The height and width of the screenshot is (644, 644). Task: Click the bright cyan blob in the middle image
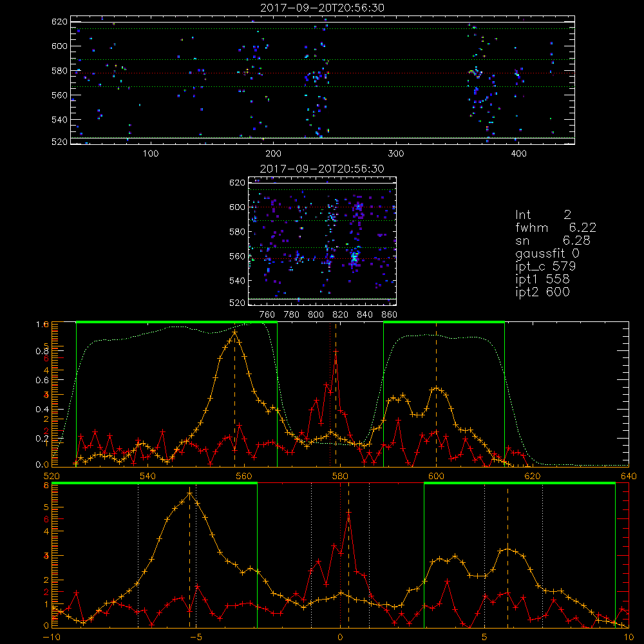354,258
